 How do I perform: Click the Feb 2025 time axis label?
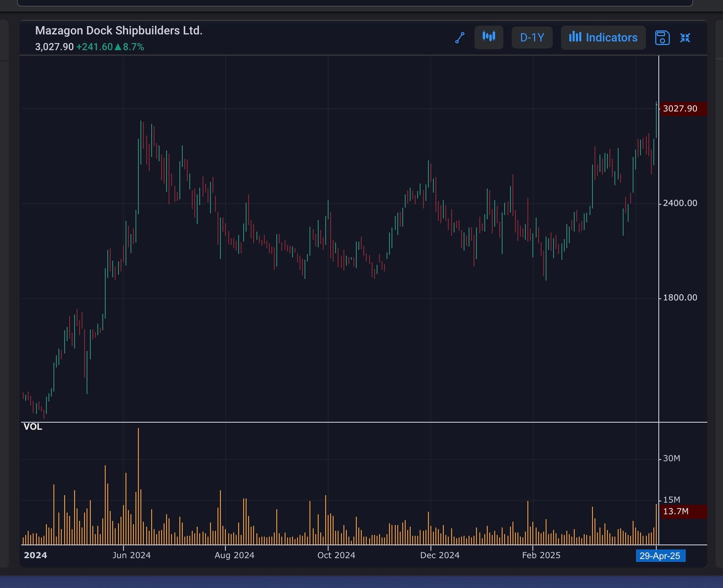point(541,555)
